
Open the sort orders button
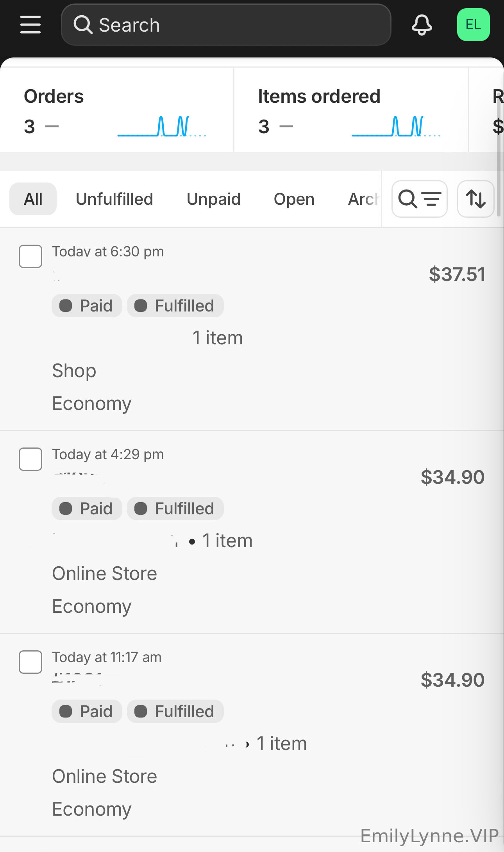click(x=475, y=199)
